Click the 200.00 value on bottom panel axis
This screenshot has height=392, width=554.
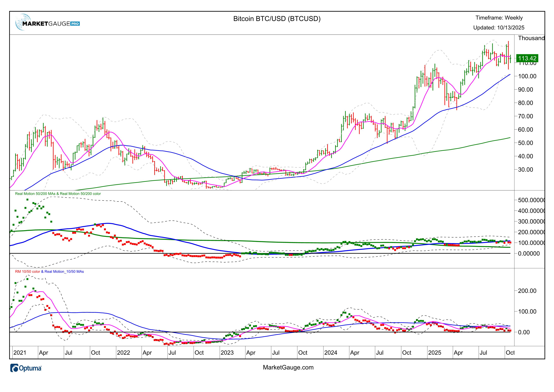click(x=527, y=291)
